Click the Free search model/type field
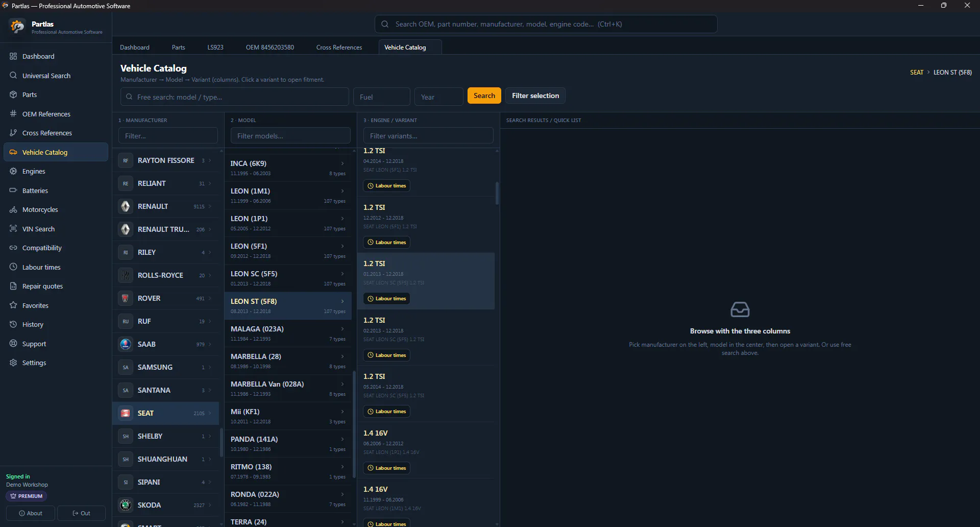This screenshot has height=527, width=980. (235, 97)
